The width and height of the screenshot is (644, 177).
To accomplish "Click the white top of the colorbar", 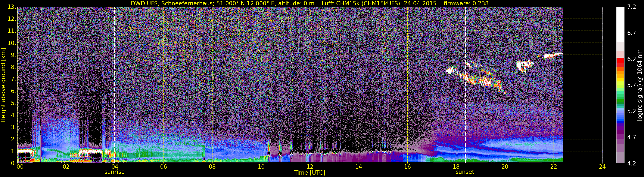I will point(620,24).
